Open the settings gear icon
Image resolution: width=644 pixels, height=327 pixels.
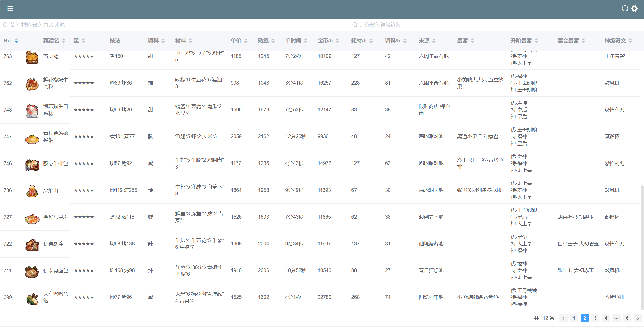(634, 9)
